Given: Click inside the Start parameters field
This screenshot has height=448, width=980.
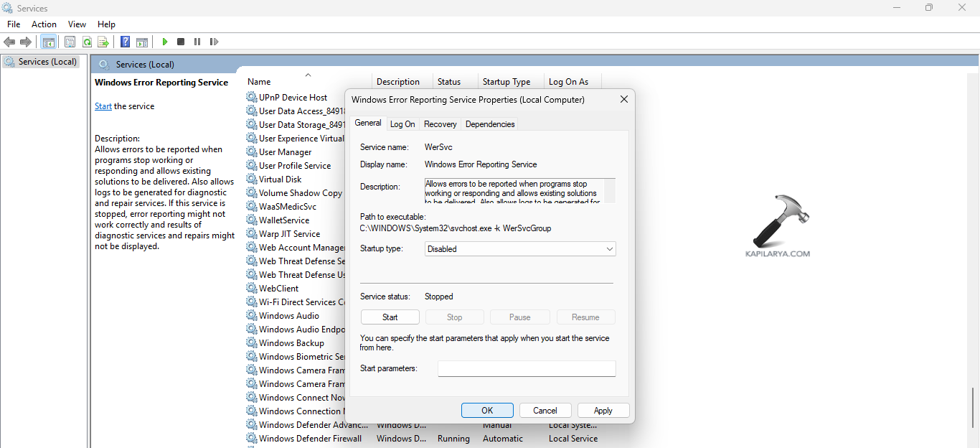Looking at the screenshot, I should [x=526, y=368].
